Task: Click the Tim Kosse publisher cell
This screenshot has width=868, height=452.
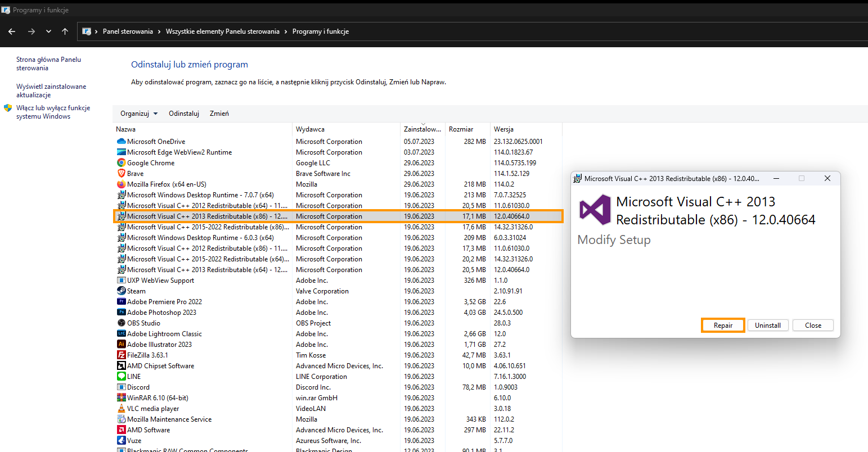Action: tap(311, 355)
